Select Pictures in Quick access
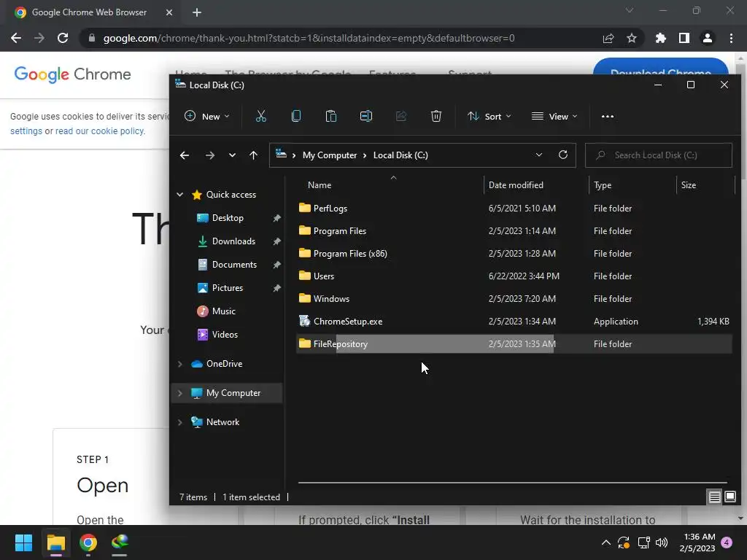Viewport: 747px width, 560px height. (x=228, y=287)
